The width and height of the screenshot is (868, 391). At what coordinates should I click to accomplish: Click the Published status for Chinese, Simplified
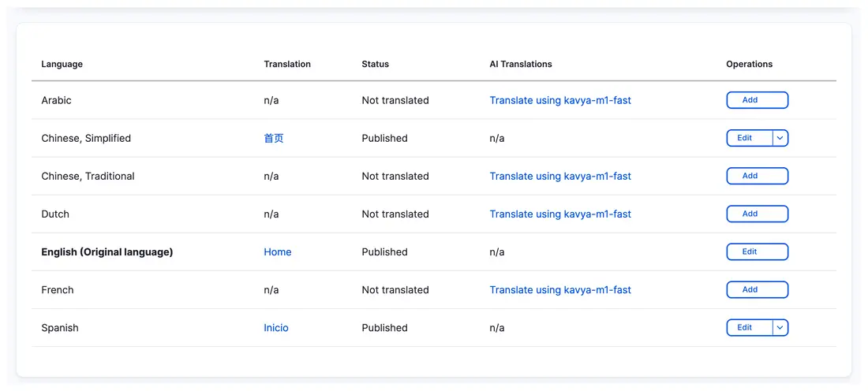click(x=385, y=138)
